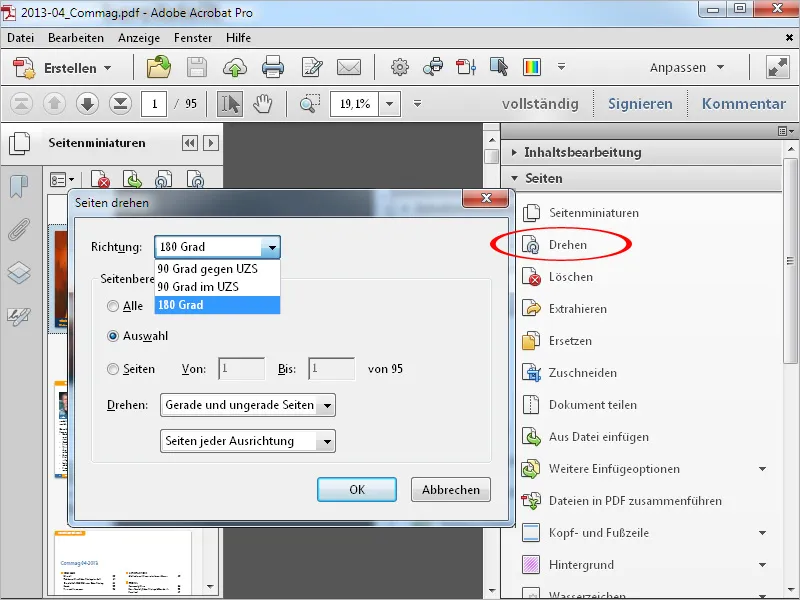The image size is (800, 600).
Task: Click the marquee zoom tool icon
Action: 310,104
